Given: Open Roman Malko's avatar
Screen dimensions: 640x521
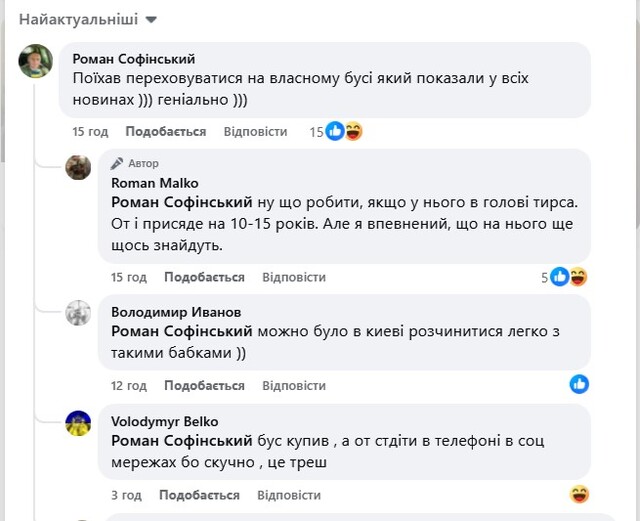Looking at the screenshot, I should click(78, 167).
